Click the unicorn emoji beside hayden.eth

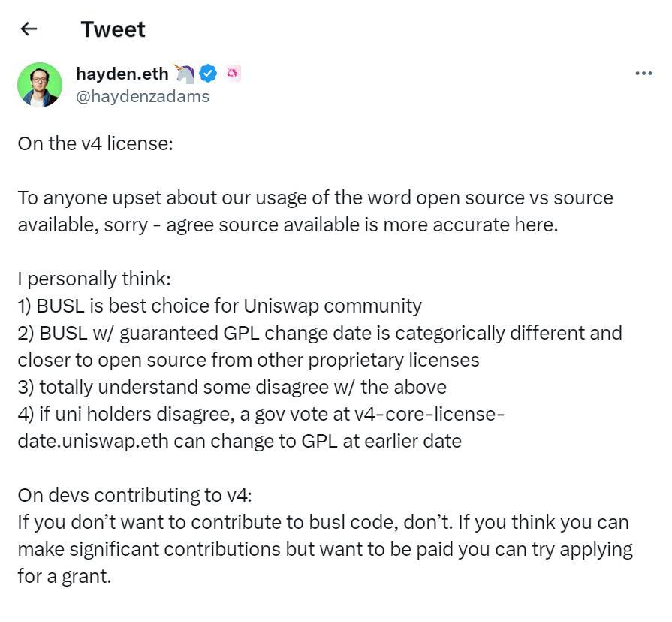[x=182, y=73]
